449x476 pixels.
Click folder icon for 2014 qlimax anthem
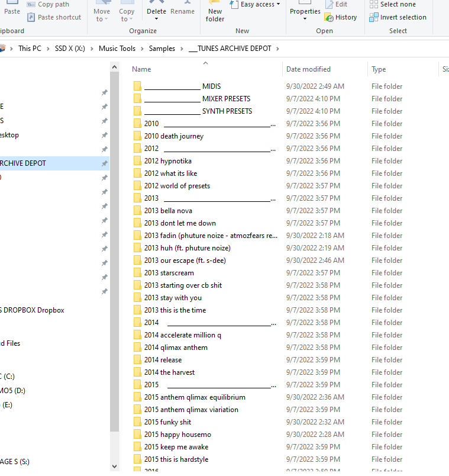[x=137, y=348]
